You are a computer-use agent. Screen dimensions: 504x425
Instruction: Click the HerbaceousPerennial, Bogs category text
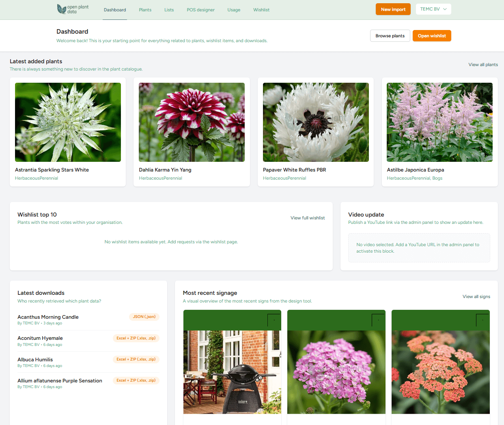point(415,178)
